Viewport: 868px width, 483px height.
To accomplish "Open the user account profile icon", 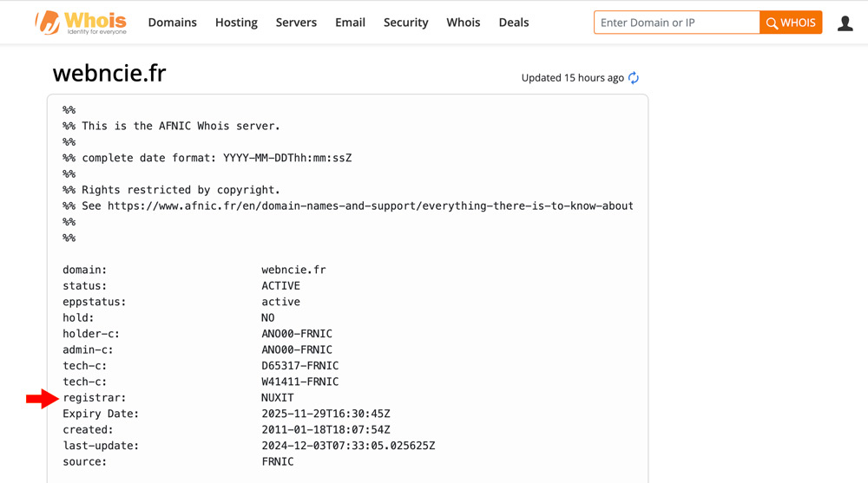I will point(845,23).
